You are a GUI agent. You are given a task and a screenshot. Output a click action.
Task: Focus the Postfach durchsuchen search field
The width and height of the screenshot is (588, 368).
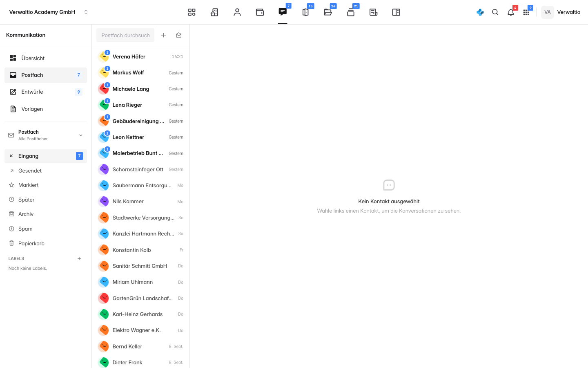click(125, 35)
